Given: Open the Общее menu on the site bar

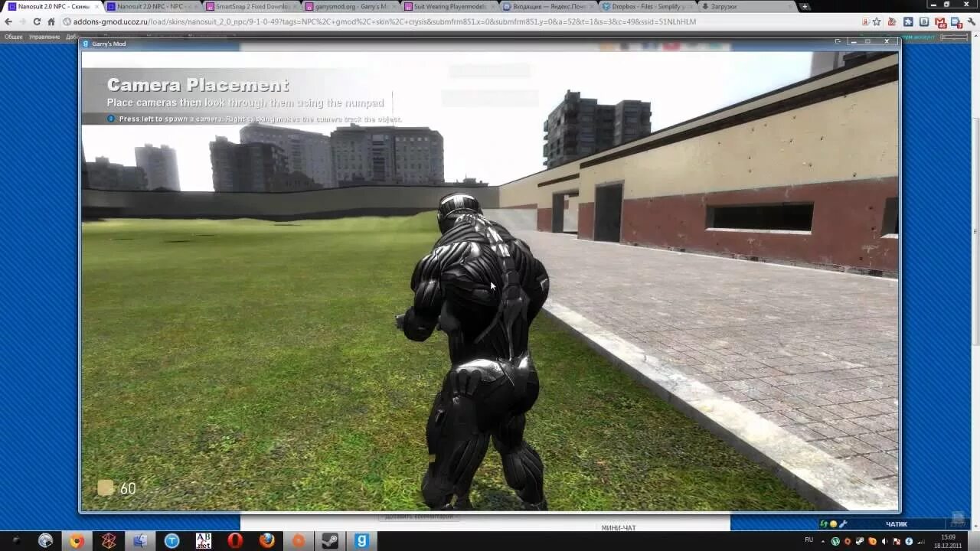Looking at the screenshot, I should (14, 37).
